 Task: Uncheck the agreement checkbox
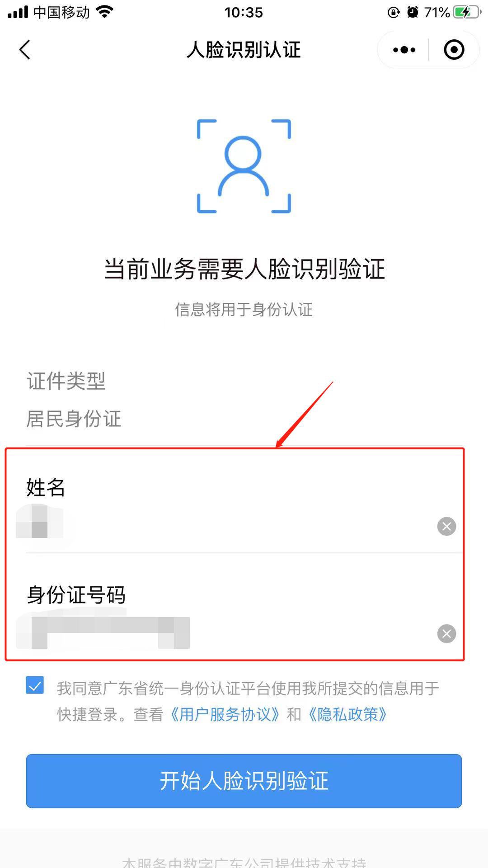click(x=35, y=685)
